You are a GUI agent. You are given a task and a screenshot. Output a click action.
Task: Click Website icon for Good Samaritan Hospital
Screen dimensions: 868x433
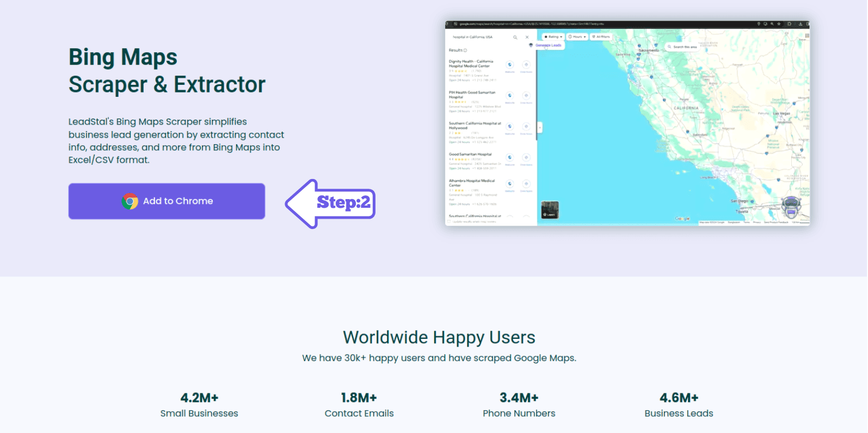(510, 157)
